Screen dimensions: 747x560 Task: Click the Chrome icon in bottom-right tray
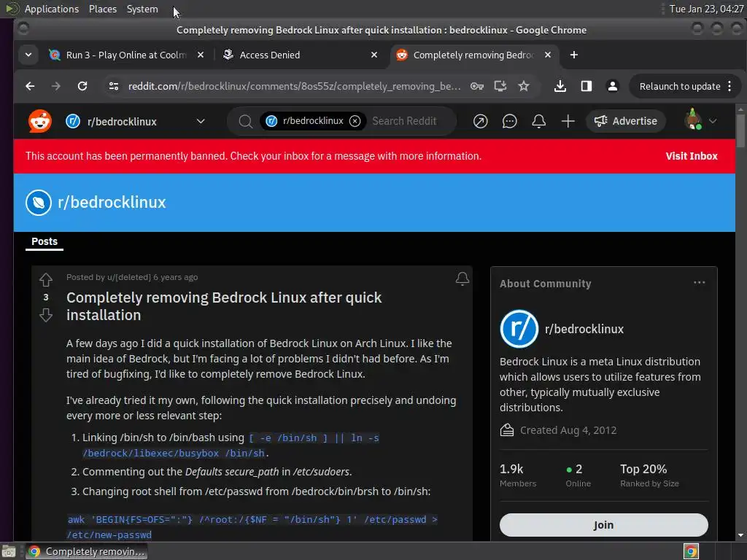pos(691,551)
